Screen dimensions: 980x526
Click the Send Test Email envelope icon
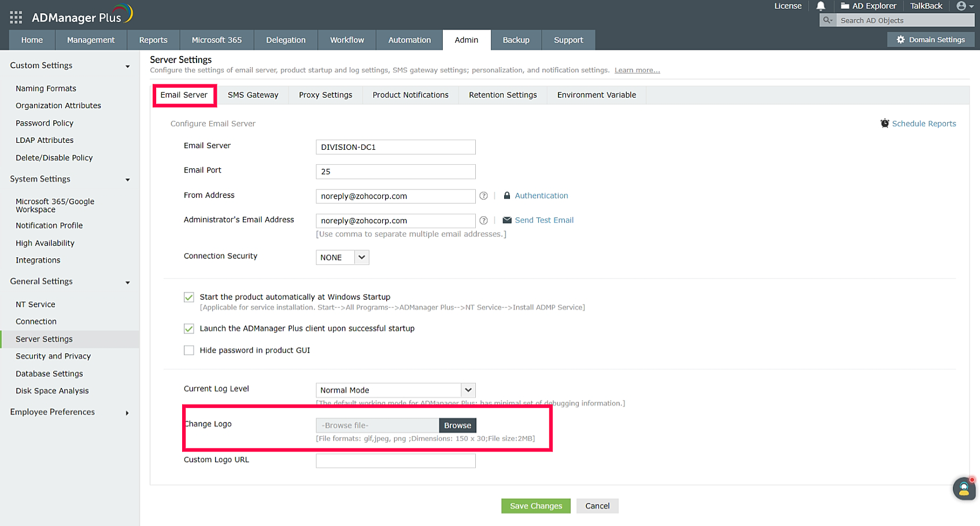coord(507,220)
